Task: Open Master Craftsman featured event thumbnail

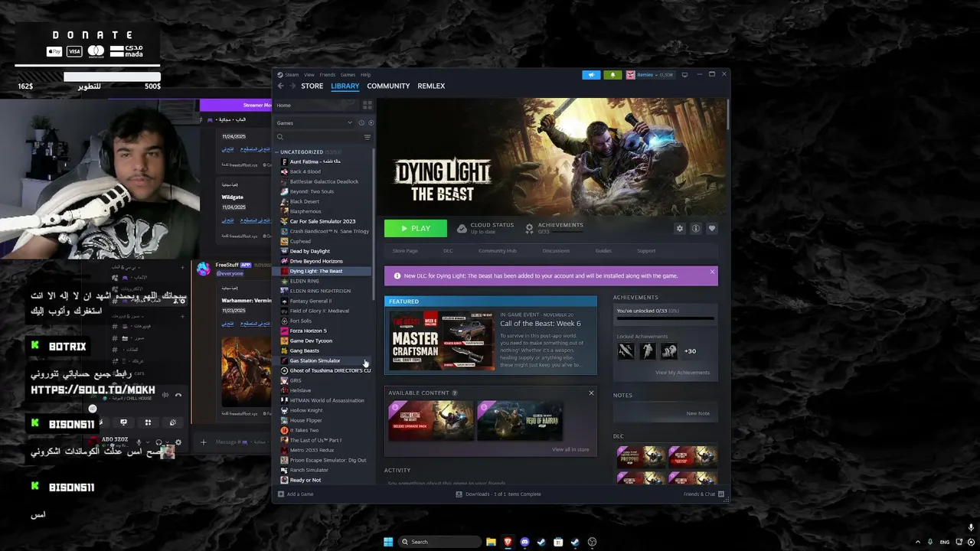Action: pyautogui.click(x=442, y=341)
